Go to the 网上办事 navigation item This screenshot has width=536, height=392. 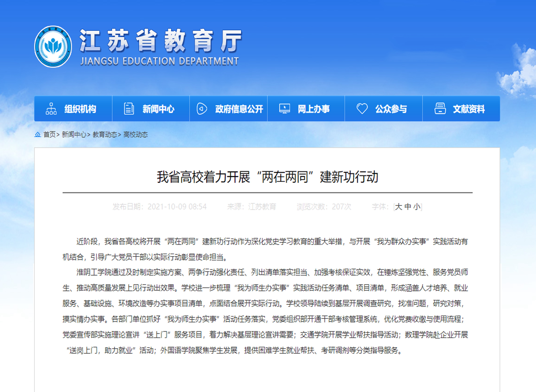tap(306, 109)
